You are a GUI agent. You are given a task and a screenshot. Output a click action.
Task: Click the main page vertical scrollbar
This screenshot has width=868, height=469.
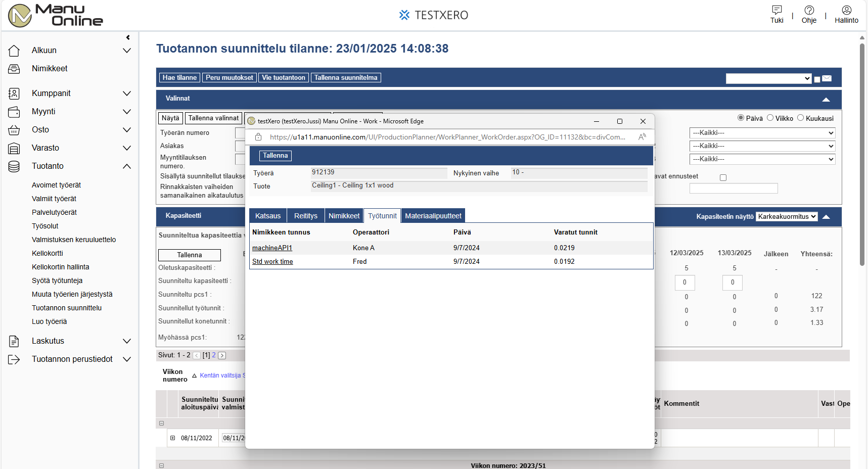point(862,154)
